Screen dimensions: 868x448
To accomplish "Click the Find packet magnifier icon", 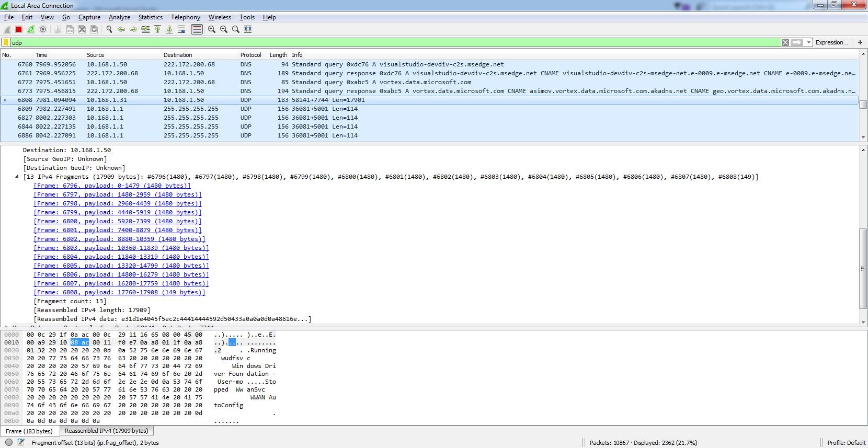I will tap(109, 30).
